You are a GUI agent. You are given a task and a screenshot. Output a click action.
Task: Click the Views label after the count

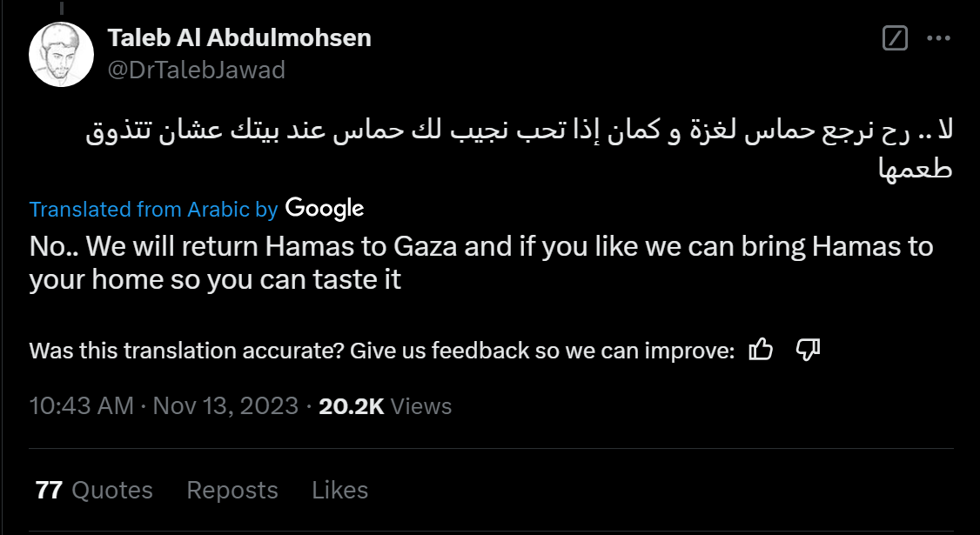(x=421, y=406)
